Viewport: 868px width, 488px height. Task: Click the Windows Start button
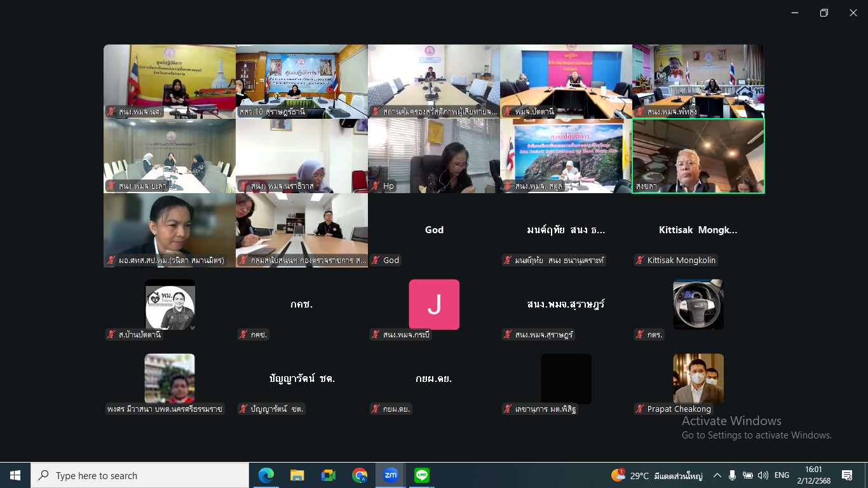15,475
